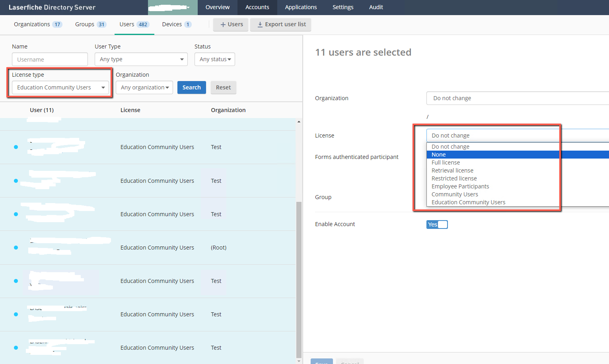Click the user list vertical scrollbar thumb

[299, 280]
